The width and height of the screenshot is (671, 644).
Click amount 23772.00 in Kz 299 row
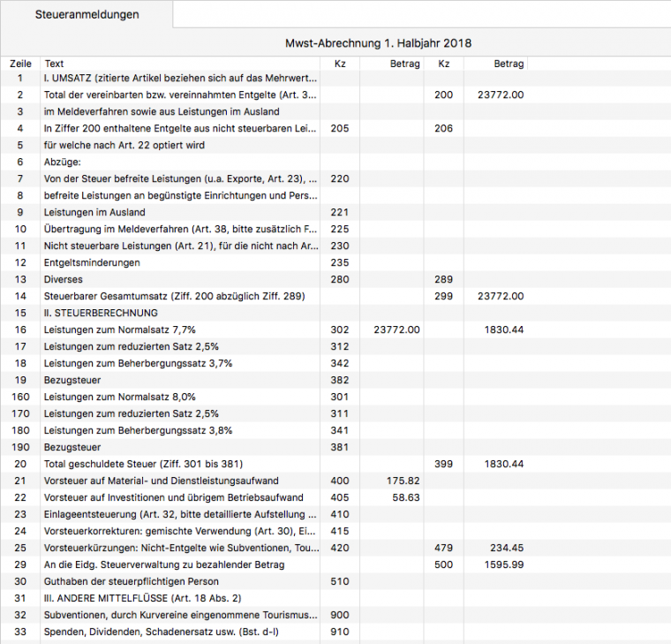[x=501, y=296]
